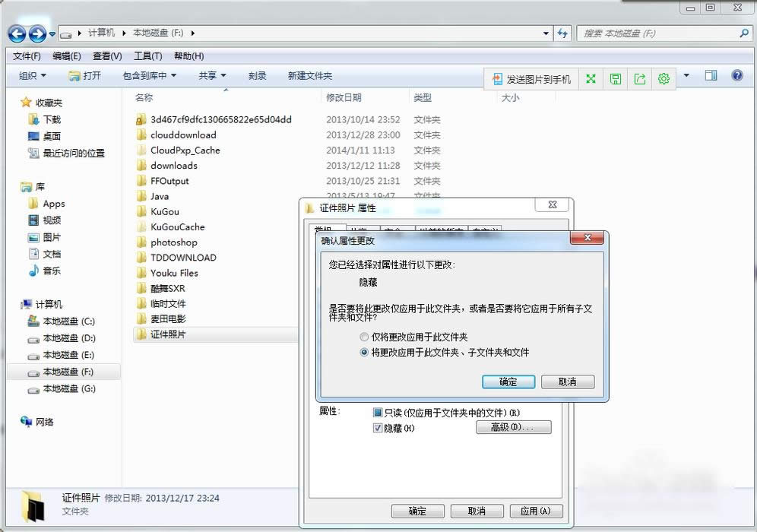Open the 帮助(H) menu
757x532 pixels.
pos(188,56)
